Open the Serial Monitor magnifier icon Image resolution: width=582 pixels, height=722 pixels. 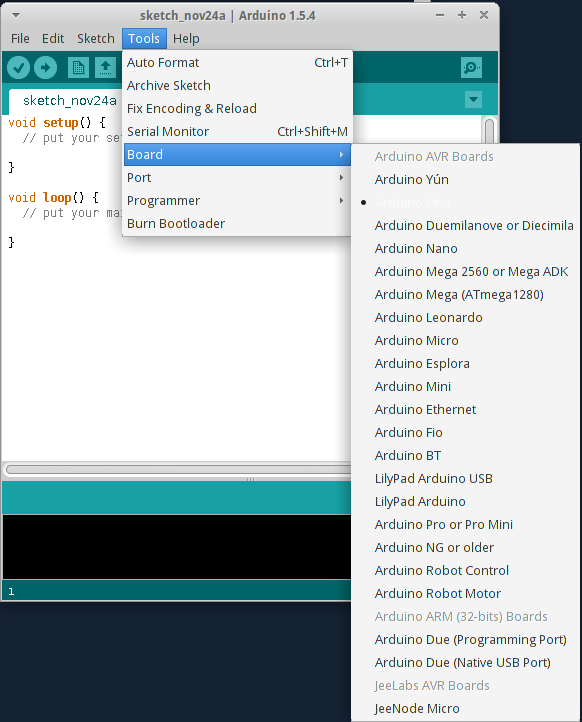pos(471,68)
